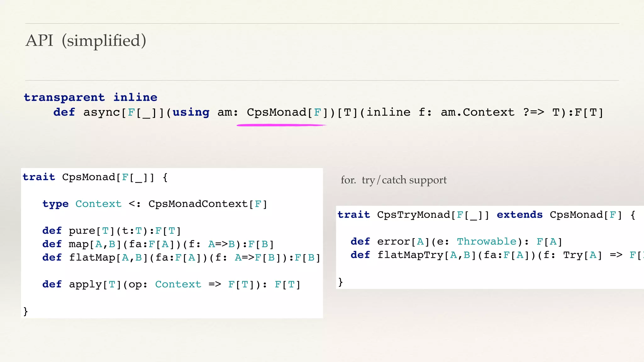Viewport: 644px width, 362px height.
Task: Click the 'def apply[T](op: Context => F[T])' line
Action: (171, 284)
